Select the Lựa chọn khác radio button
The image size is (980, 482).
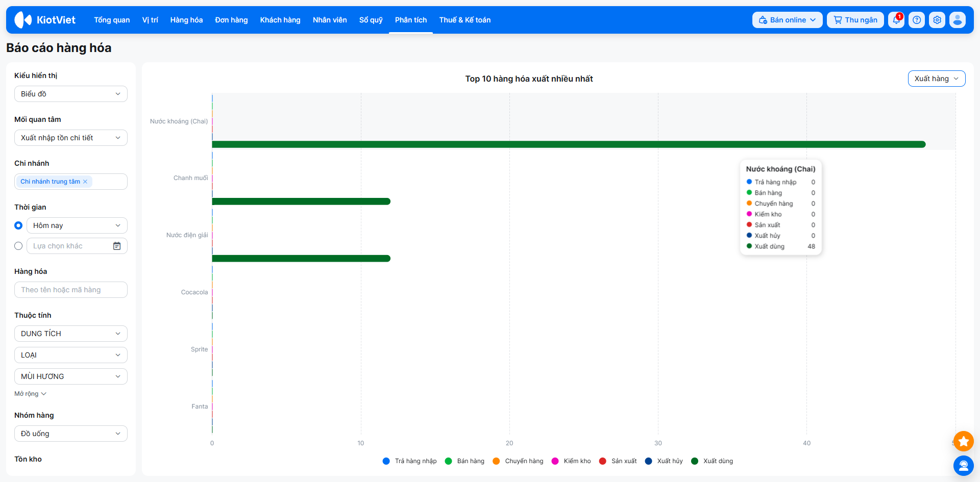click(18, 246)
